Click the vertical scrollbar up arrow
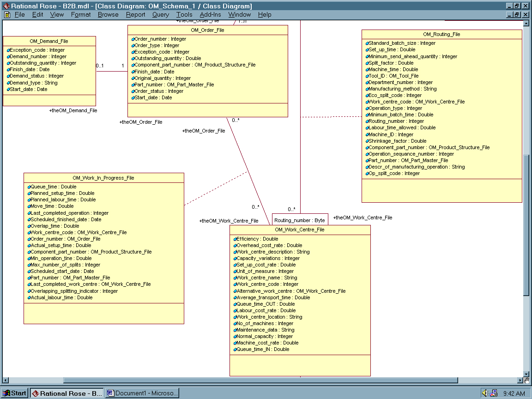 pos(526,24)
